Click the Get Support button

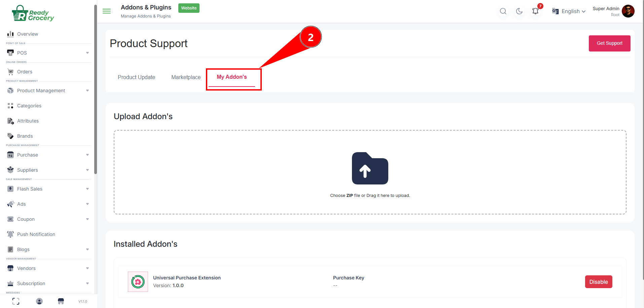click(609, 43)
